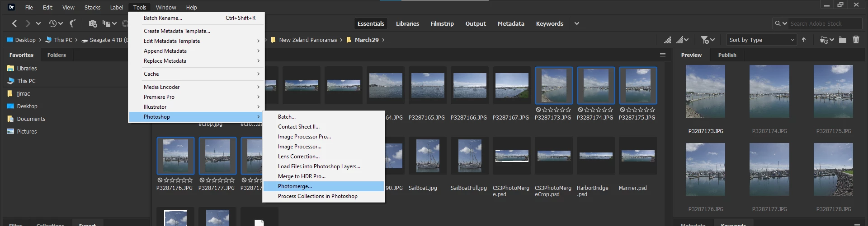The width and height of the screenshot is (868, 226).
Task: Select Libraries in Favorites
Action: coord(27,69)
